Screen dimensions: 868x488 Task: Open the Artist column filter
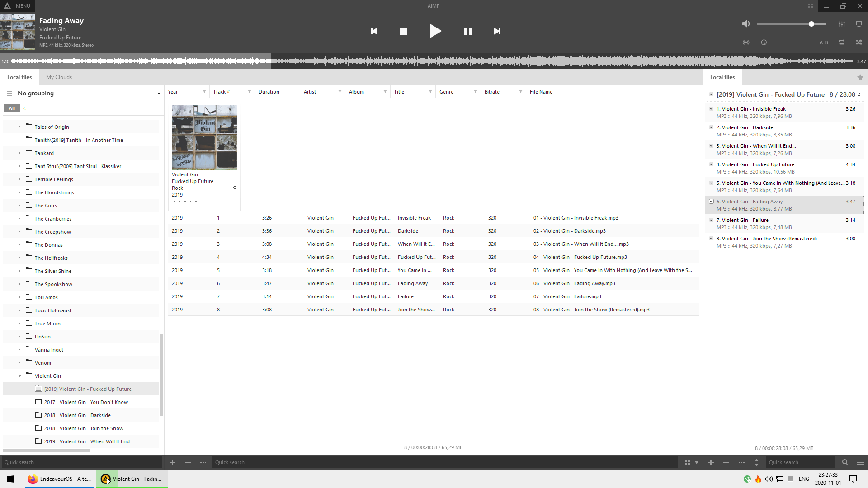340,92
